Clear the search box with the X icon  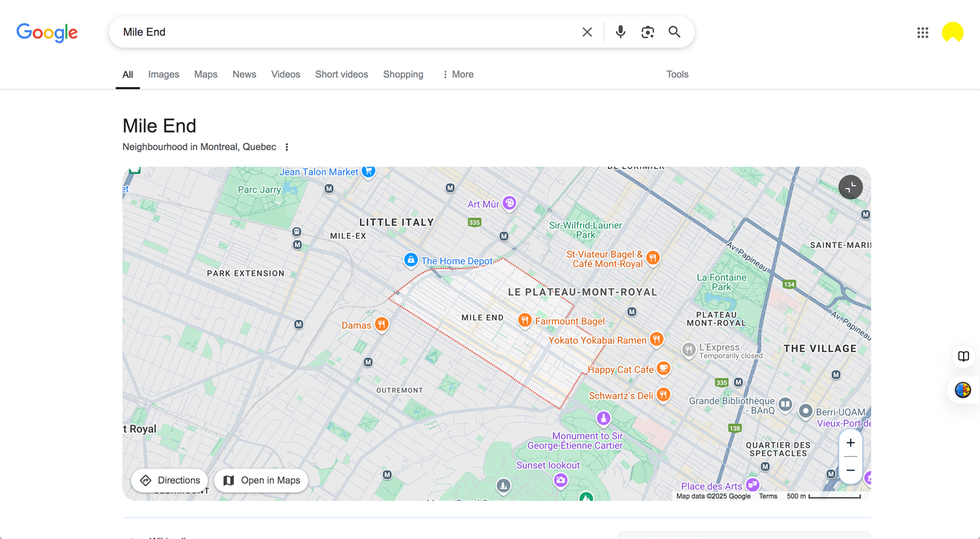click(587, 31)
